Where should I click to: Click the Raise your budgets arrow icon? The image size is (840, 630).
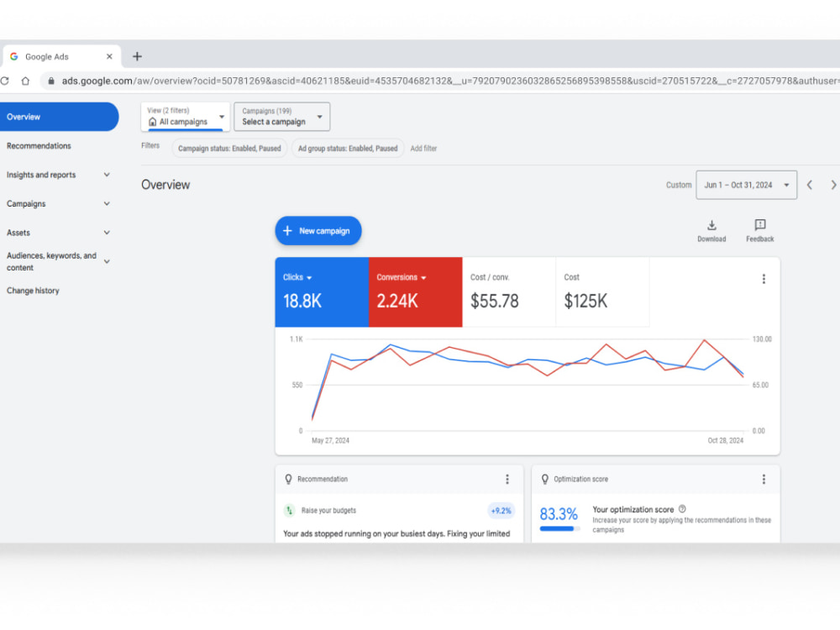tap(289, 511)
